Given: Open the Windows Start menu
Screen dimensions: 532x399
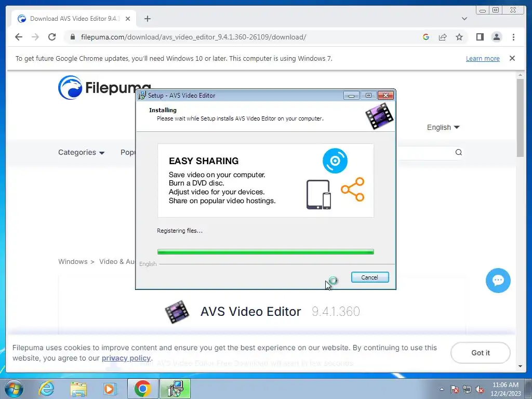Looking at the screenshot, I should coord(14,389).
